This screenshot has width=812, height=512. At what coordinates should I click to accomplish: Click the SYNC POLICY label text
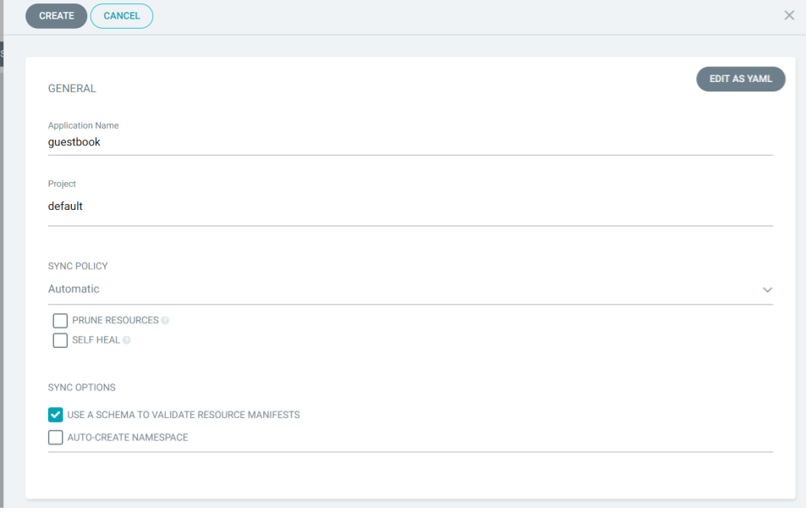[x=78, y=267]
